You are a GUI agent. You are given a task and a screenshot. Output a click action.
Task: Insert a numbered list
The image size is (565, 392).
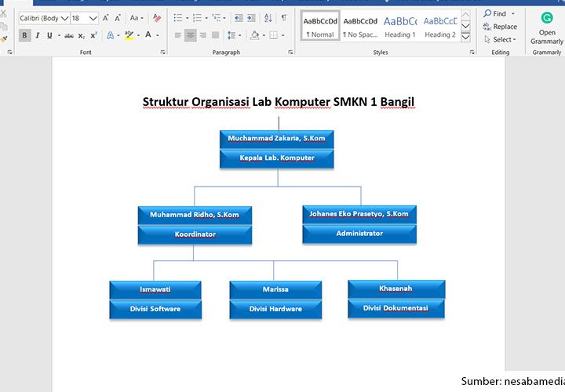(x=197, y=17)
